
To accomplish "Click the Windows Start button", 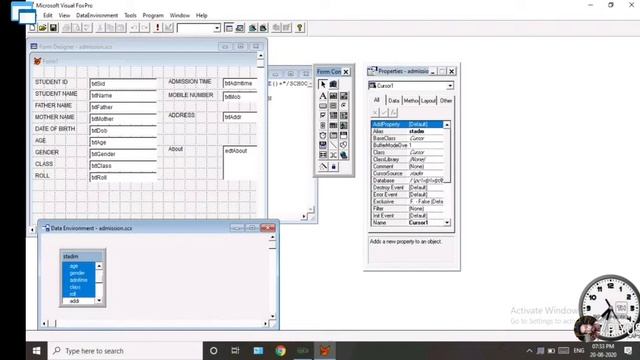I will (36, 351).
